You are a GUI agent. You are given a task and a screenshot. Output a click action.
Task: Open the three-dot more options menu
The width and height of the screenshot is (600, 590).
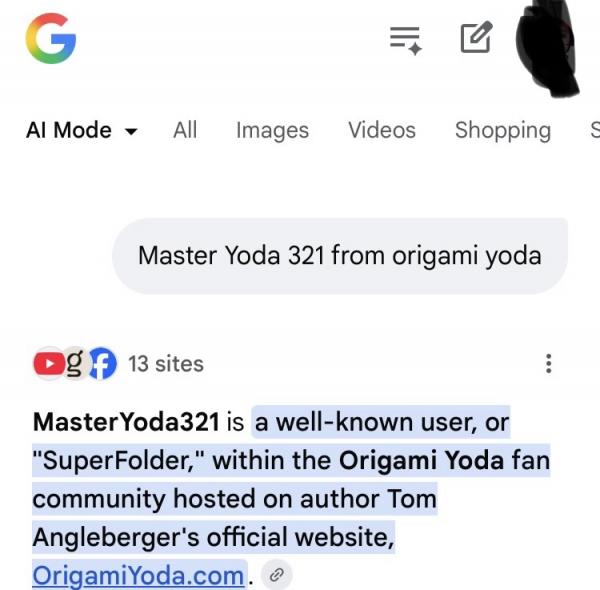click(549, 363)
